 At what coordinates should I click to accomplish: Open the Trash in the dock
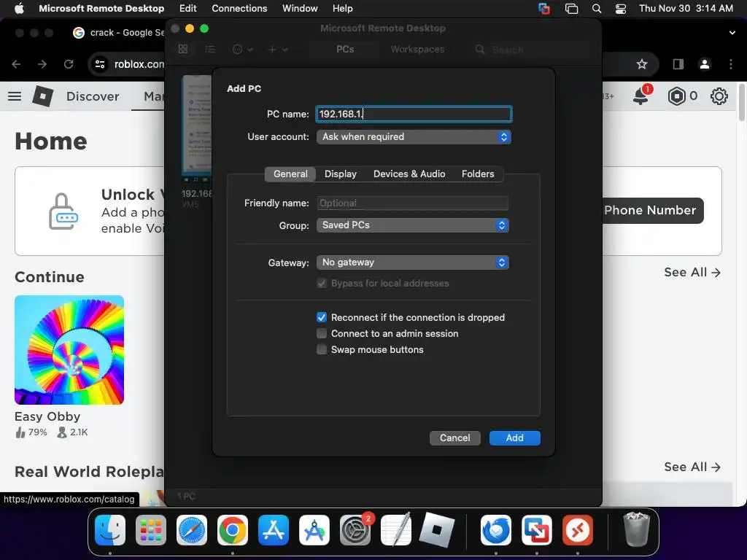pyautogui.click(x=636, y=529)
